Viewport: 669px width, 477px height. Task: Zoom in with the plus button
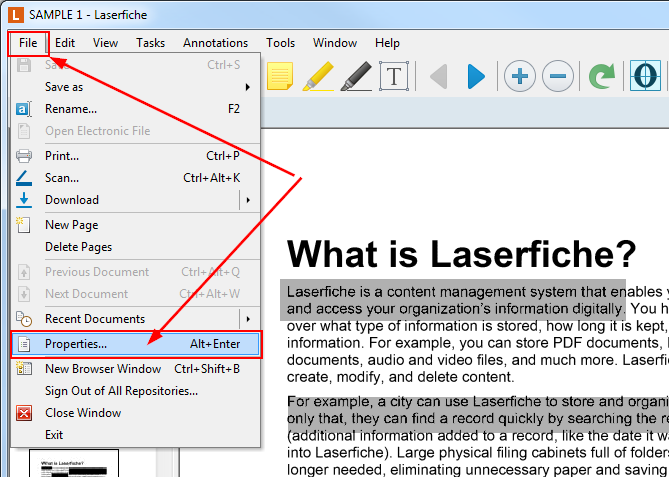click(520, 76)
